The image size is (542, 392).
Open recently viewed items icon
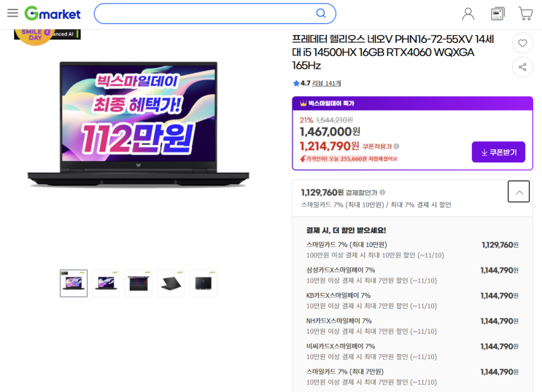tap(498, 14)
